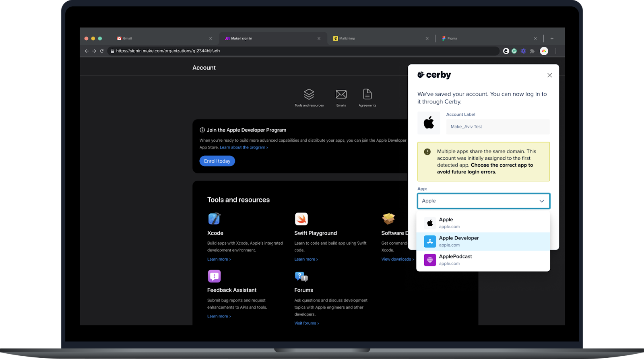Screen dimensions: 644x359
Task: Open Learn more link under Xcode
Action: click(x=219, y=259)
